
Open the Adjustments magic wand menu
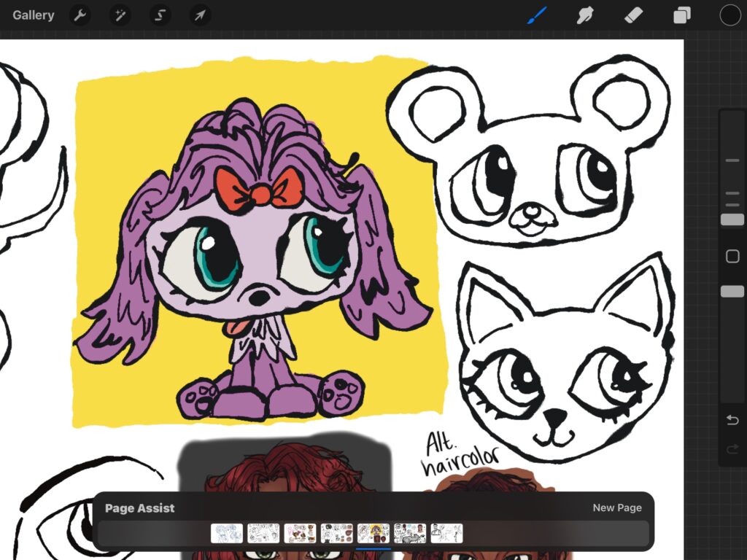coord(120,15)
